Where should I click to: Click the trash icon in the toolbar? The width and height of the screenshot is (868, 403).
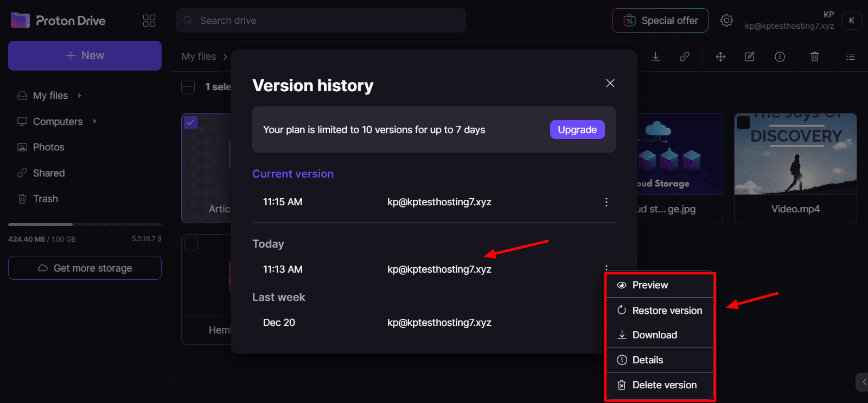(814, 56)
